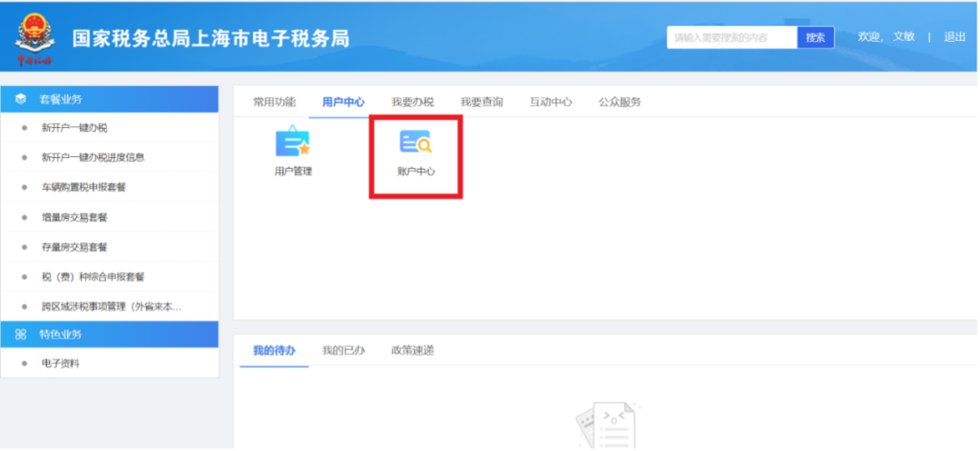
Task: Click the 套餐业务 cube icon
Action: coord(21,99)
